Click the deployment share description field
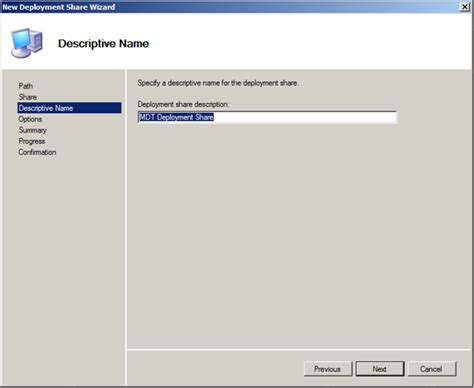Screen dimensions: 474x388 [x=267, y=117]
